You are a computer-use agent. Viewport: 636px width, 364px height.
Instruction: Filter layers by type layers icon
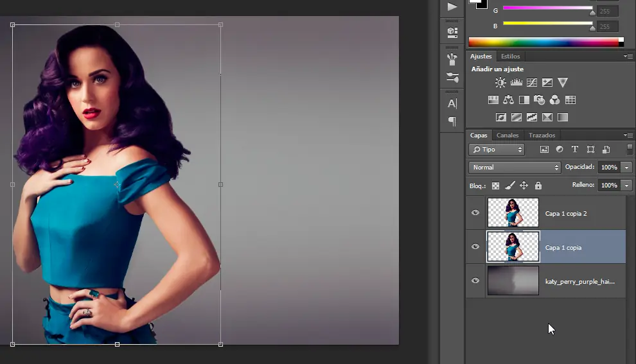pyautogui.click(x=575, y=149)
